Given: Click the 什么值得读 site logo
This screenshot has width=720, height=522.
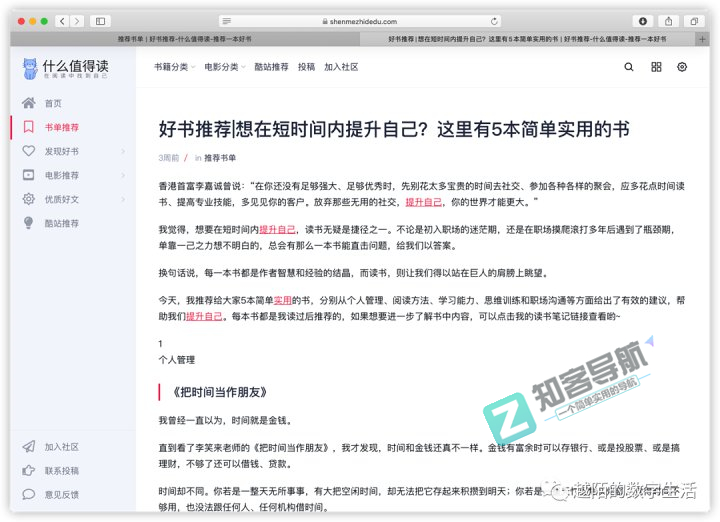Looking at the screenshot, I should pos(65,69).
